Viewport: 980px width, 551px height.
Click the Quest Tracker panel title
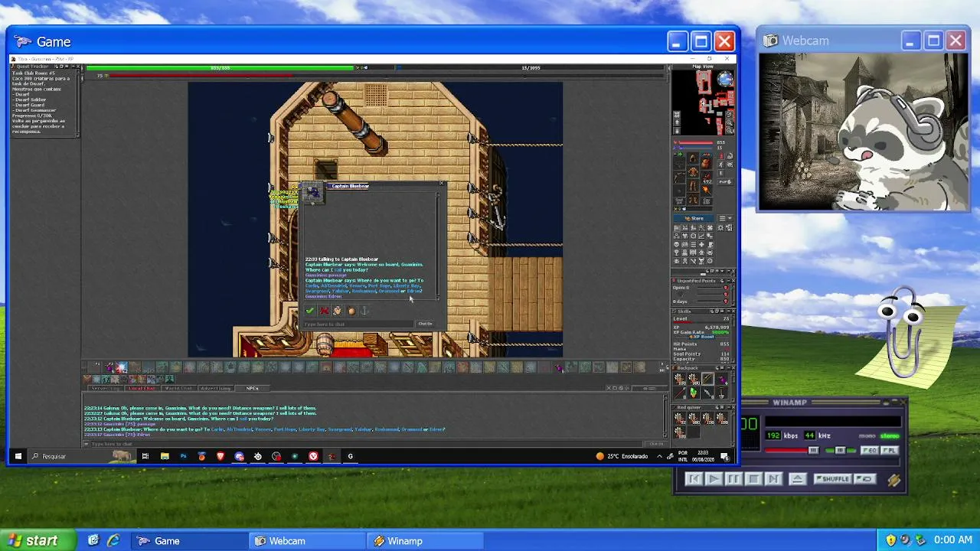[x=31, y=67]
